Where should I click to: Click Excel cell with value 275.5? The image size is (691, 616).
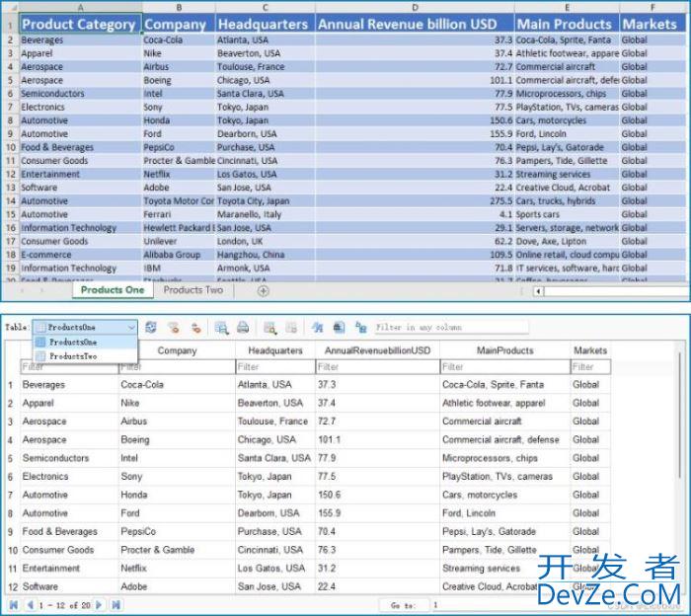point(415,201)
